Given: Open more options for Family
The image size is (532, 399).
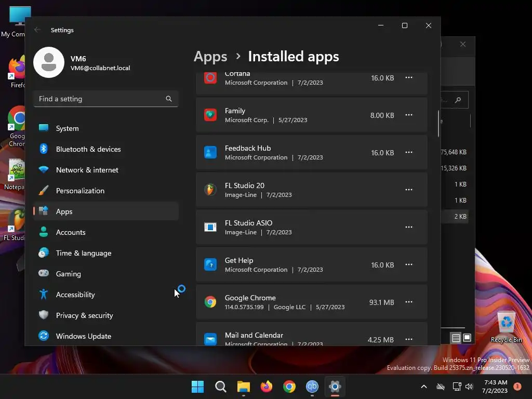Looking at the screenshot, I should coord(409,115).
